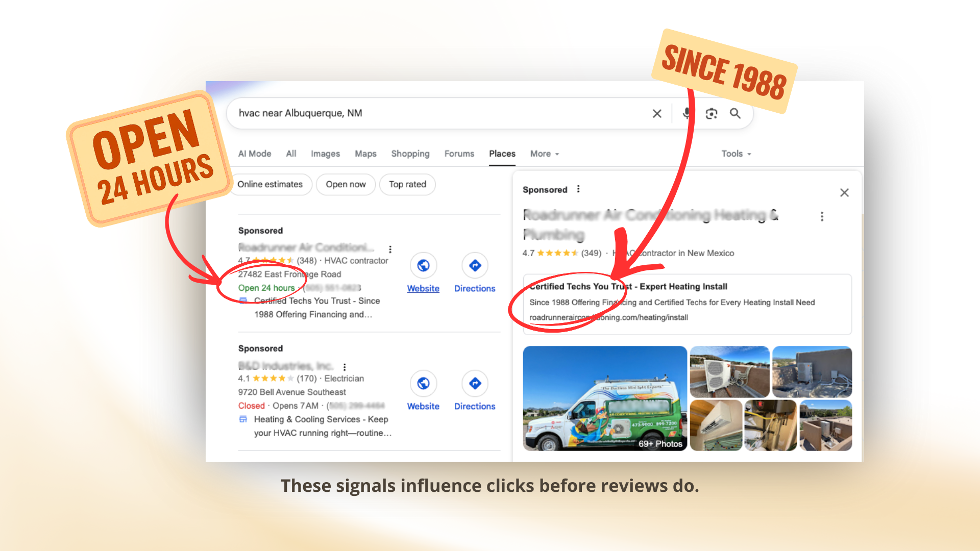Image resolution: width=980 pixels, height=551 pixels.
Task: Switch to the Maps tab
Action: [x=365, y=154]
